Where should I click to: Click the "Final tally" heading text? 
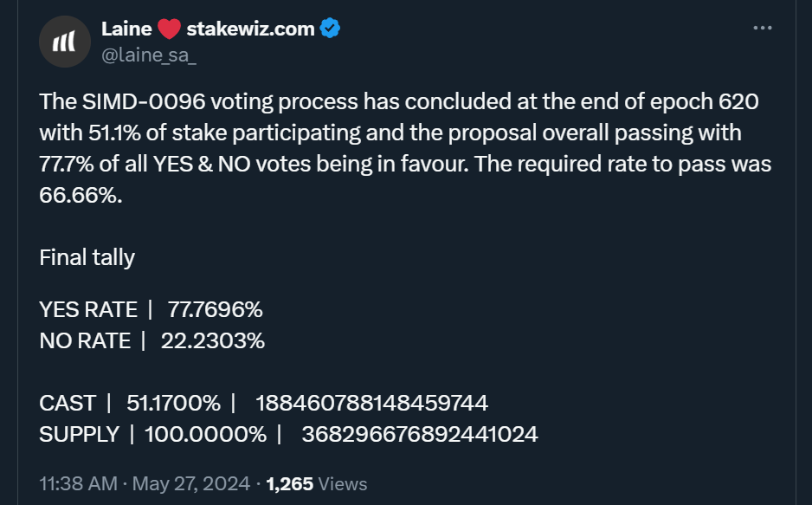(87, 257)
